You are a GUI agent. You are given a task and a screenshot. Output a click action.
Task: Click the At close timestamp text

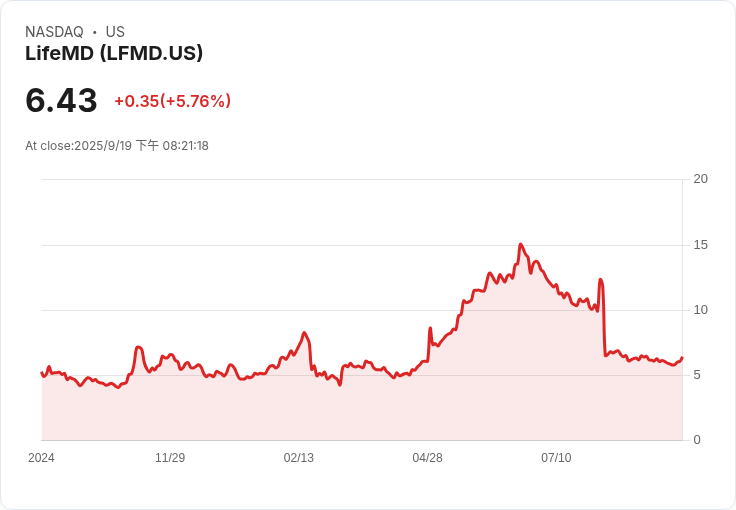(x=117, y=146)
